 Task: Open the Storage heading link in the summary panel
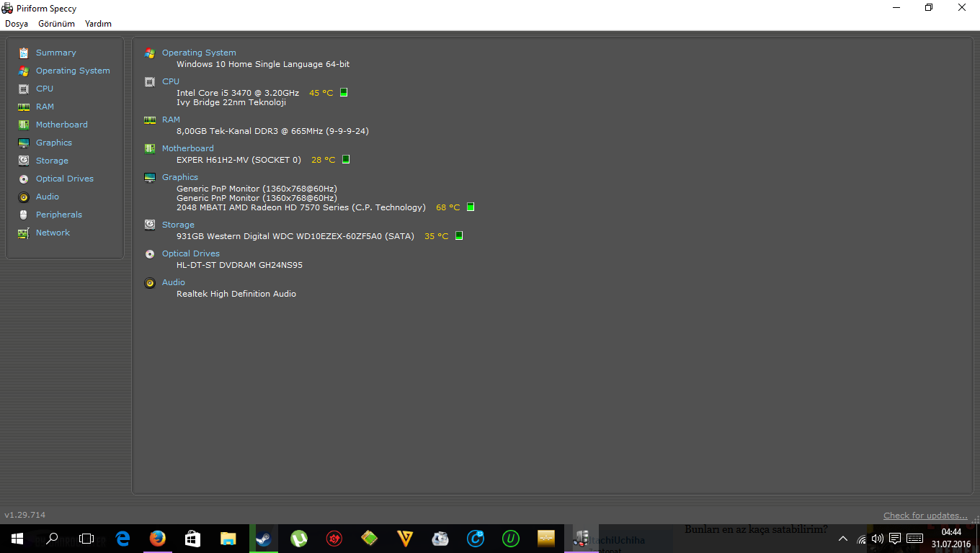[x=178, y=225]
